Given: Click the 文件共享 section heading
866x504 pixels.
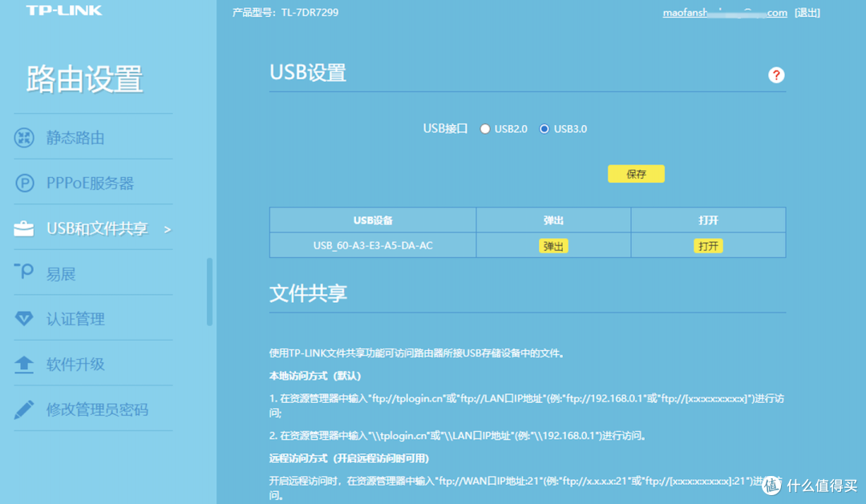Looking at the screenshot, I should click(308, 293).
